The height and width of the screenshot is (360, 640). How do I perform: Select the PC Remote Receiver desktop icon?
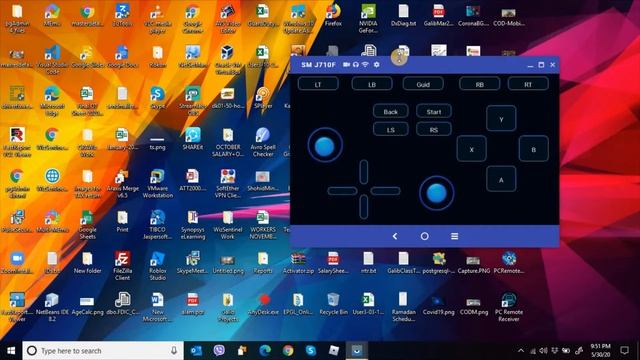click(x=509, y=307)
